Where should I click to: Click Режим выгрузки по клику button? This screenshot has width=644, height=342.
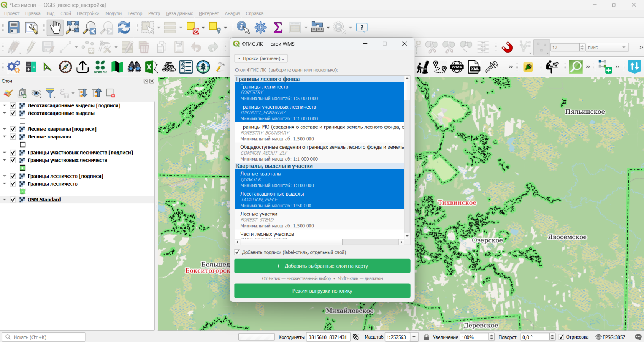pos(322,291)
